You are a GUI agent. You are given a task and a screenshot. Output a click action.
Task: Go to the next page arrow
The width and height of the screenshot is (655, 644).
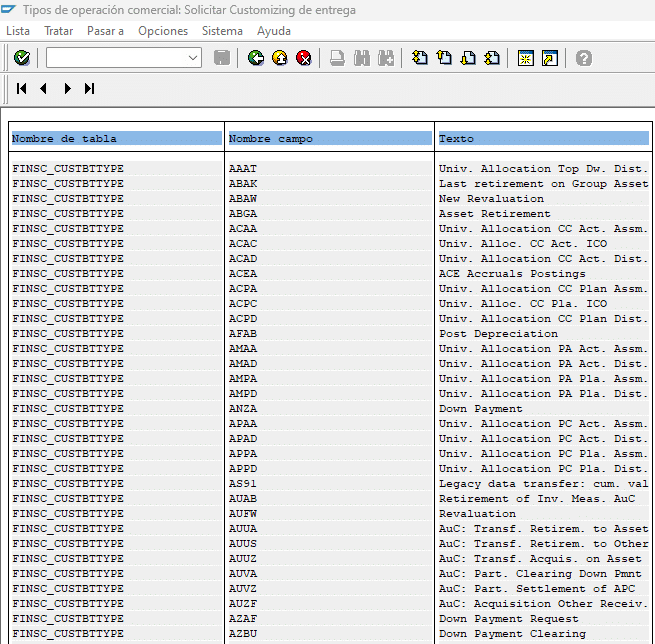pos(67,89)
